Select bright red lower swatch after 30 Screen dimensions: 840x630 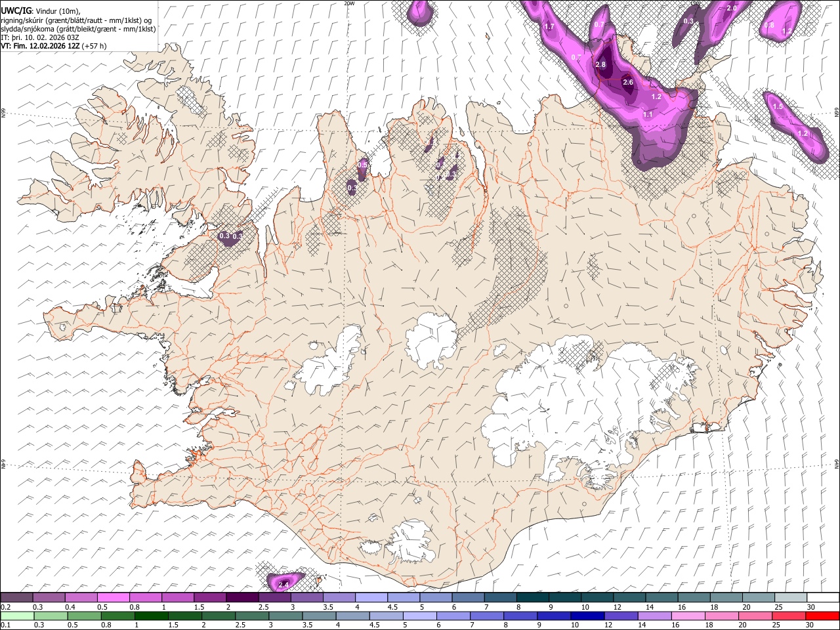[x=822, y=616]
